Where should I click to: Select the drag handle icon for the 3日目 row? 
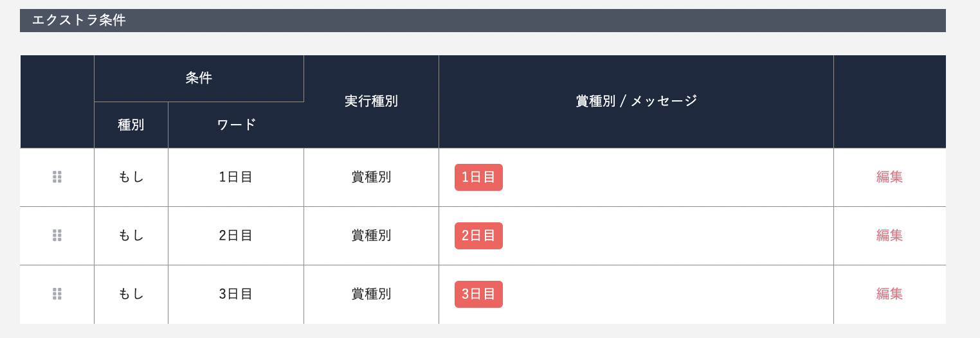pyautogui.click(x=57, y=294)
